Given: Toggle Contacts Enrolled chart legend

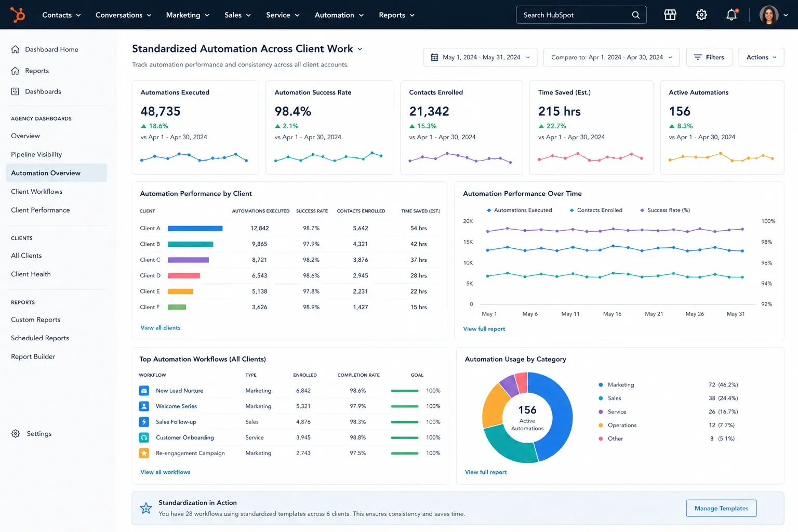Looking at the screenshot, I should click(595, 210).
